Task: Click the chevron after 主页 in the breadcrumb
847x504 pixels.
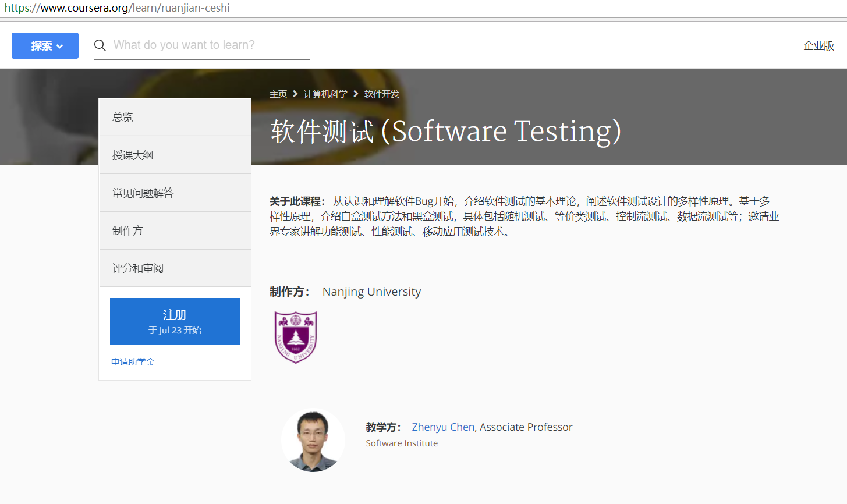Action: [x=295, y=94]
